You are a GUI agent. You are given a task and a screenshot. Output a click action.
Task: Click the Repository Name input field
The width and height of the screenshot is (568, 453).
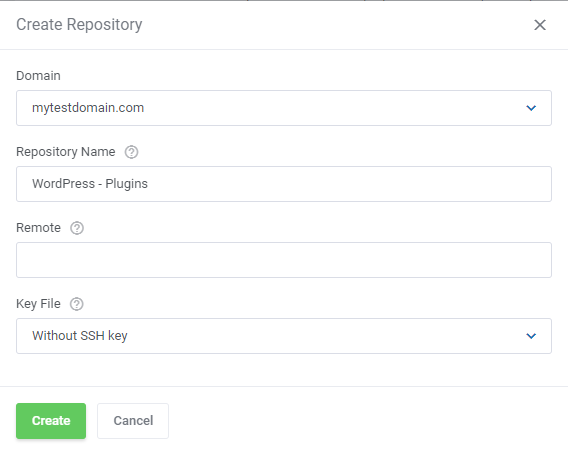point(284,184)
